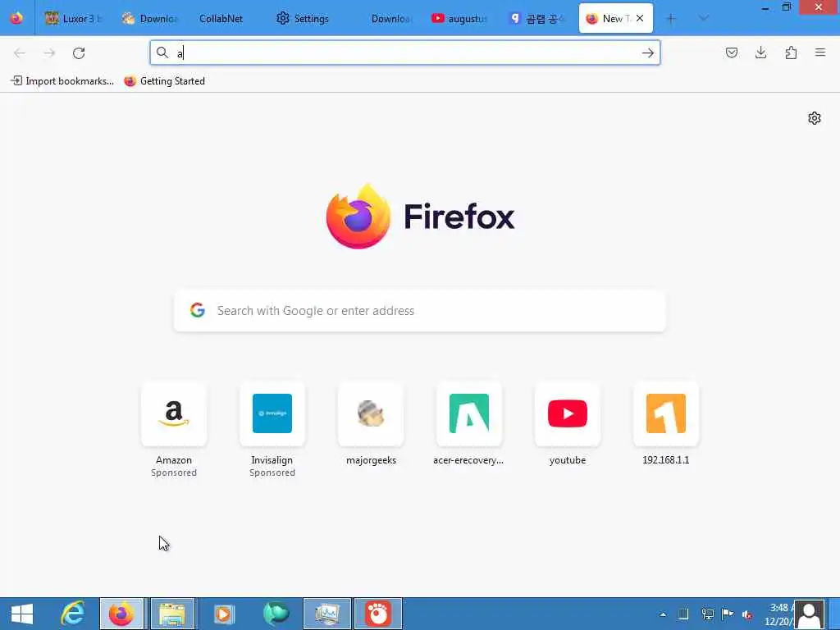This screenshot has width=840, height=630.
Task: Switch to the Download tab beside Settings
Action: tap(390, 18)
